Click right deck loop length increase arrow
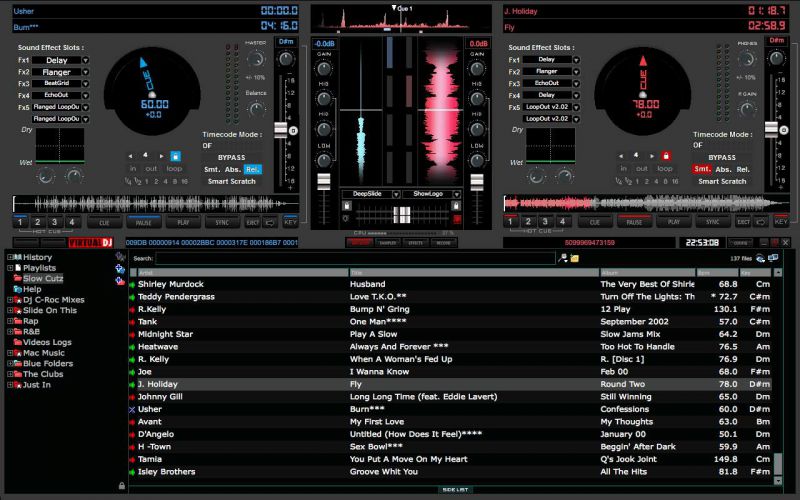Image resolution: width=800 pixels, height=500 pixels. [x=652, y=156]
